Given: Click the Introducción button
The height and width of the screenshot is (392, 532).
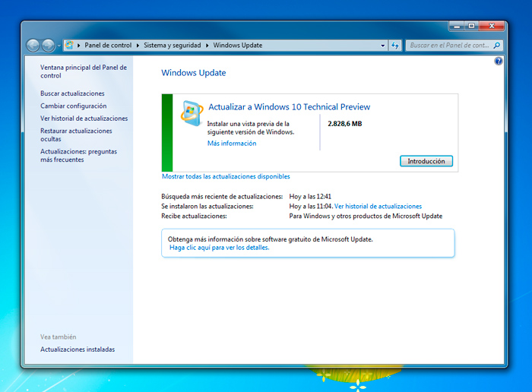Looking at the screenshot, I should click(426, 161).
